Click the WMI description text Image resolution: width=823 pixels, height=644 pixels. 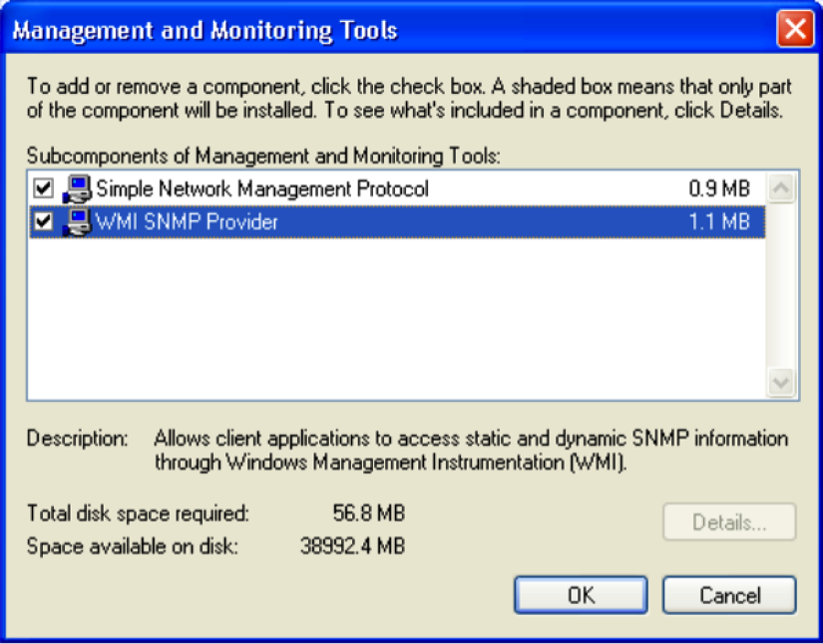pos(469,451)
